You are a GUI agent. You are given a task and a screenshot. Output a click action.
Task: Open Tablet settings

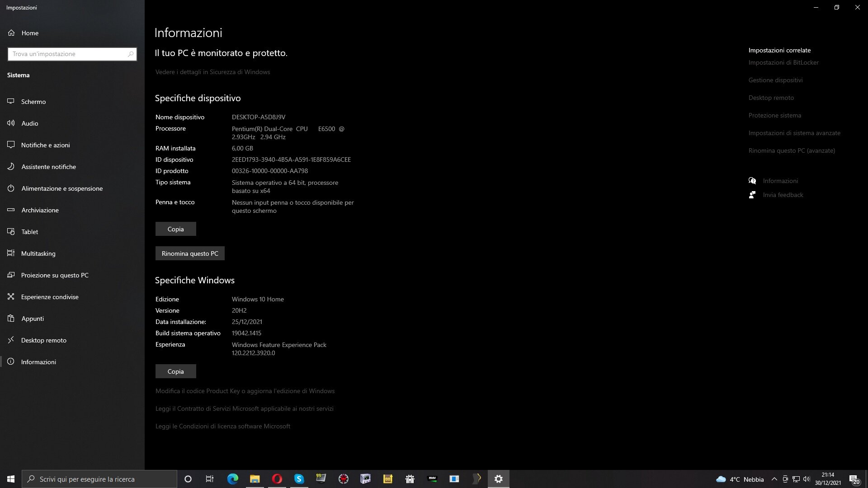pos(72,232)
